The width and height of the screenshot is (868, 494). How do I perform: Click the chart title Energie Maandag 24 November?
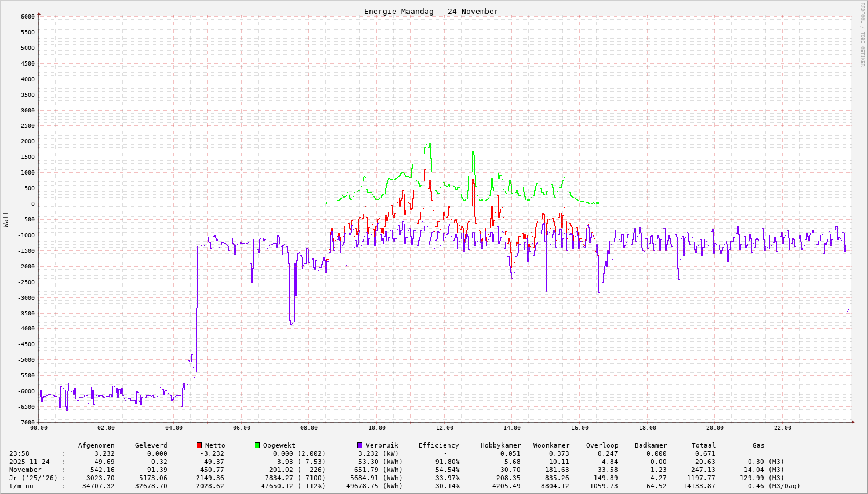[431, 12]
